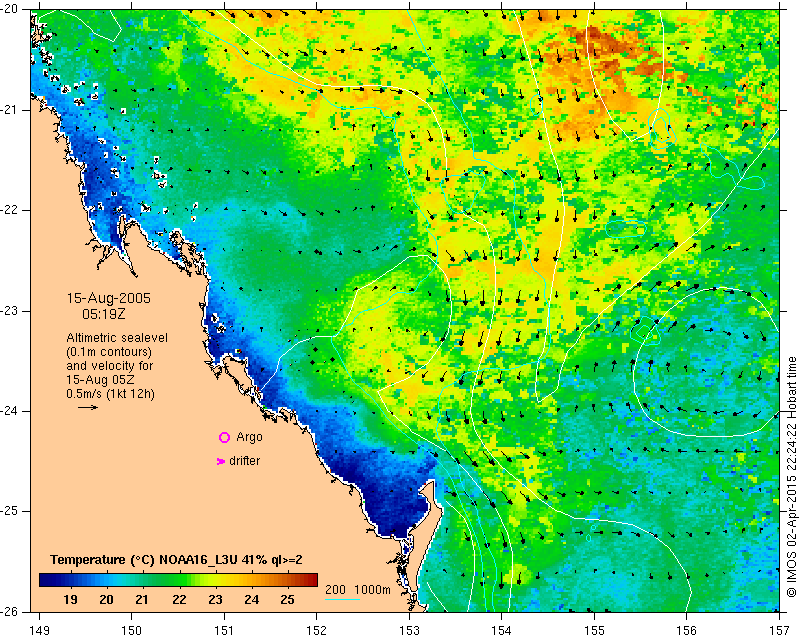Click the "1000m" isobath depth label
Image resolution: width=800 pixels, height=640 pixels.
372,590
